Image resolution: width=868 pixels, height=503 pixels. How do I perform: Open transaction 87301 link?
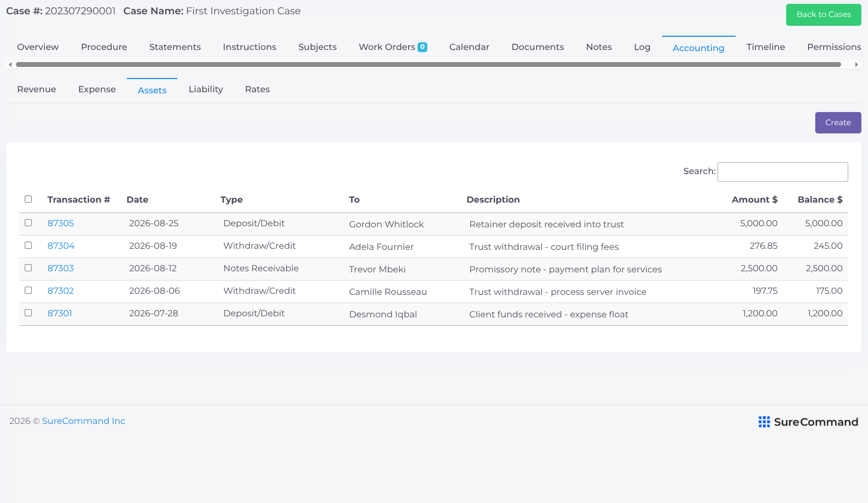(x=60, y=314)
